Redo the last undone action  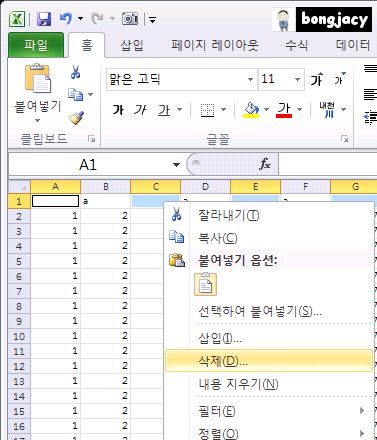click(x=97, y=19)
